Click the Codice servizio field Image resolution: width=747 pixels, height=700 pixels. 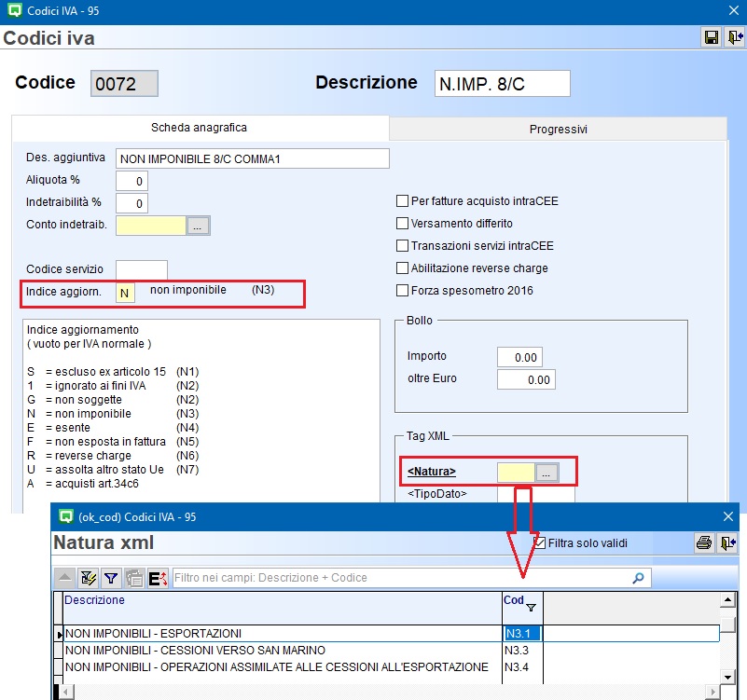point(142,270)
